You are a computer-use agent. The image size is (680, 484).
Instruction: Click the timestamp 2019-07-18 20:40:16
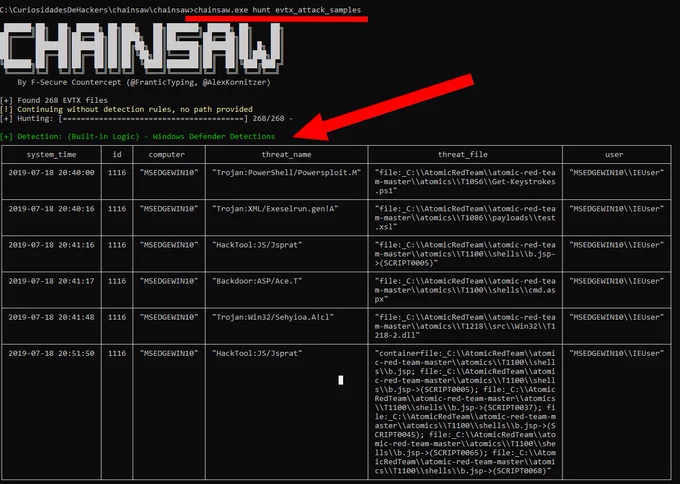coord(51,209)
